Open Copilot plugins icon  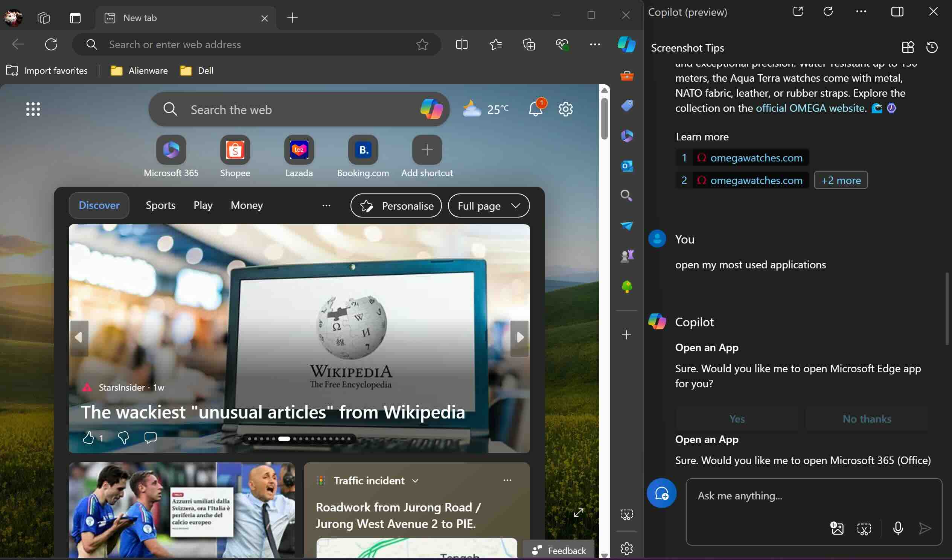tap(908, 47)
